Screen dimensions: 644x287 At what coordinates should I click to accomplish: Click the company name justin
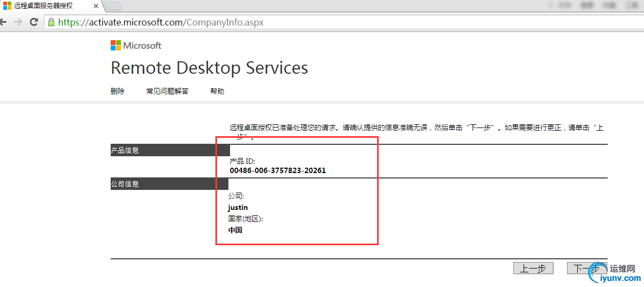coord(238,207)
